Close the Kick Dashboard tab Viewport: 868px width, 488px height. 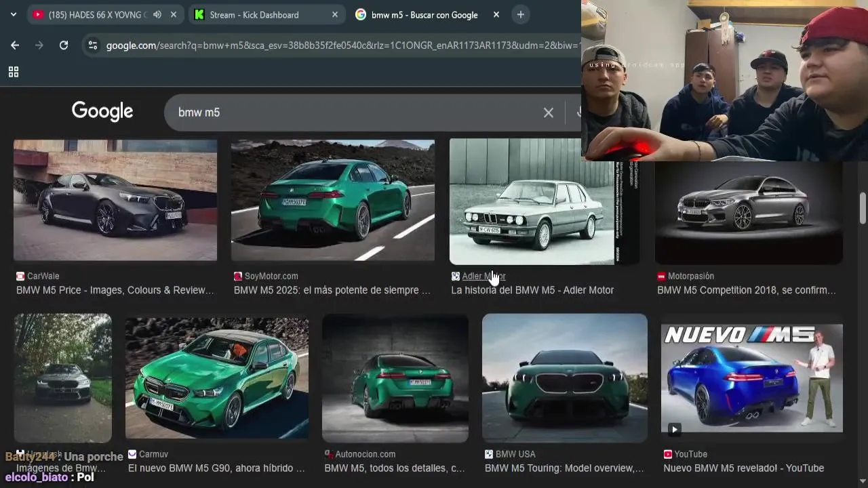click(x=335, y=14)
